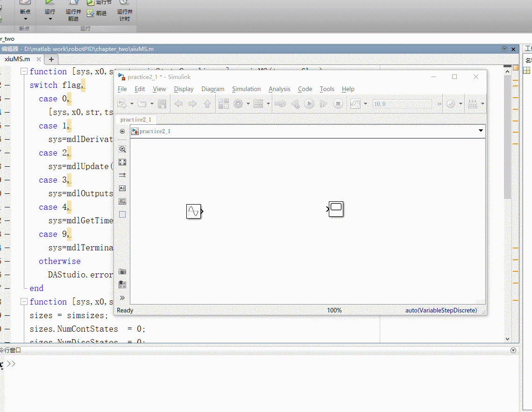Screen dimensions: 532x412
Task: Click the Fit to View palette icon
Action: 122,162
